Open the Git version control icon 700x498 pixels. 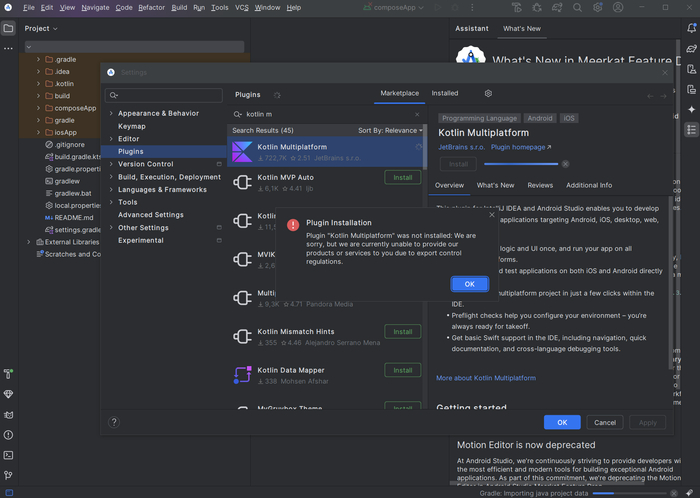click(x=8, y=476)
